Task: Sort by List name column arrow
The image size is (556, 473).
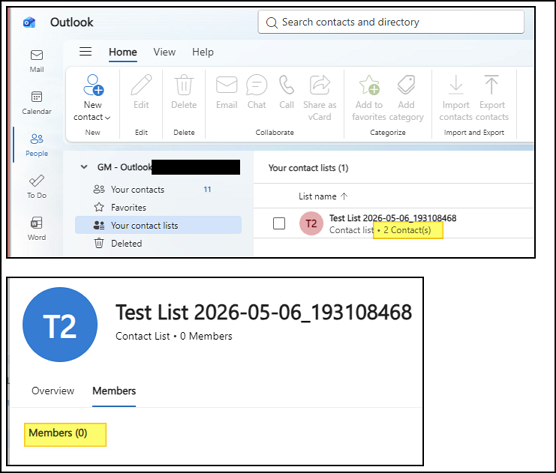Action: pyautogui.click(x=344, y=196)
